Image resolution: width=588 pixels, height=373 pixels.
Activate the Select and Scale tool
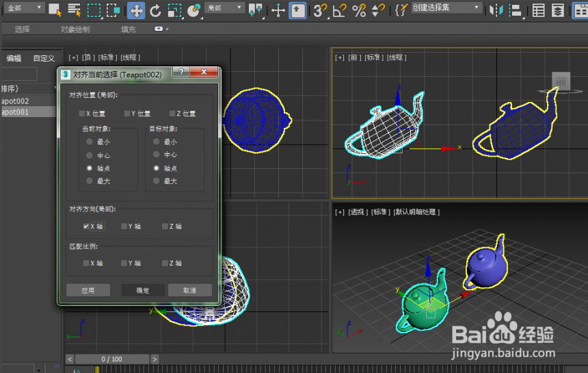click(174, 10)
